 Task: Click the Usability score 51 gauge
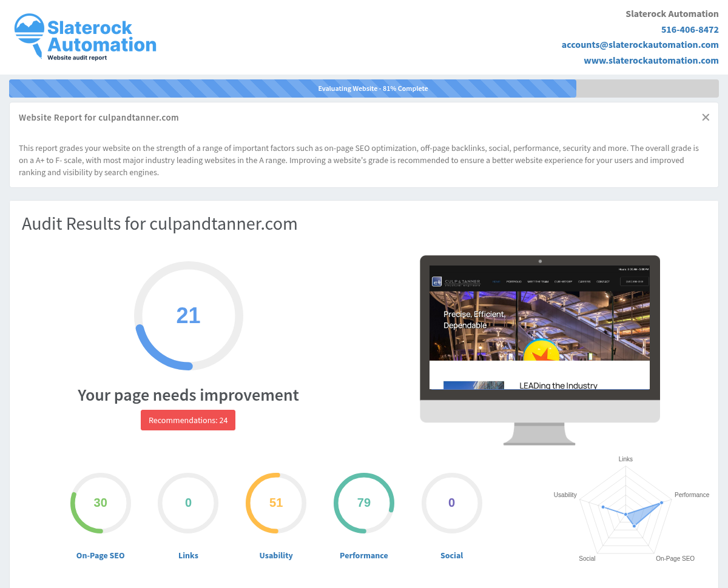click(276, 503)
